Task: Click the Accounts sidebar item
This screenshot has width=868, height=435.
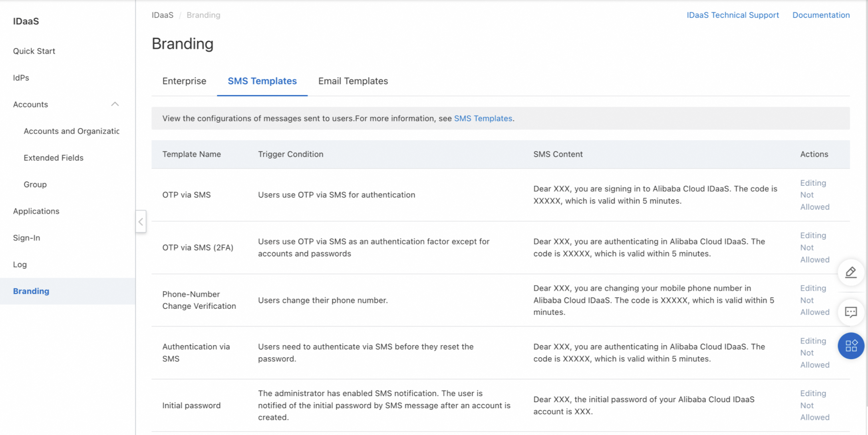Action: [30, 104]
